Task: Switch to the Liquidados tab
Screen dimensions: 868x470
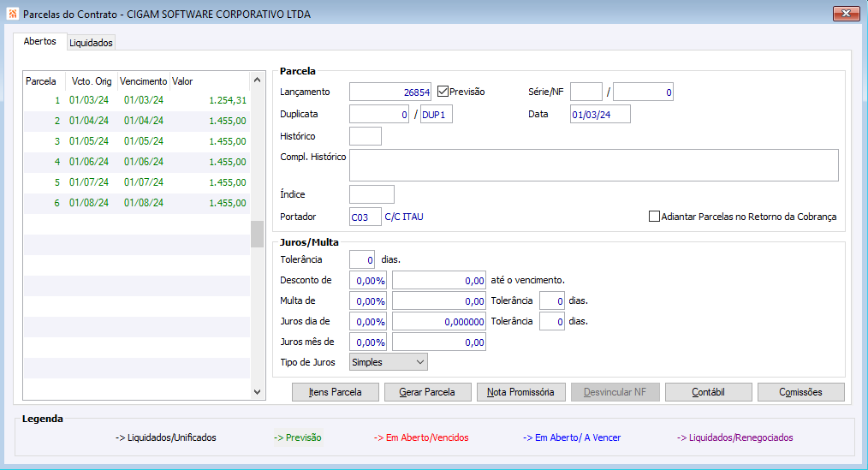Action: click(91, 43)
